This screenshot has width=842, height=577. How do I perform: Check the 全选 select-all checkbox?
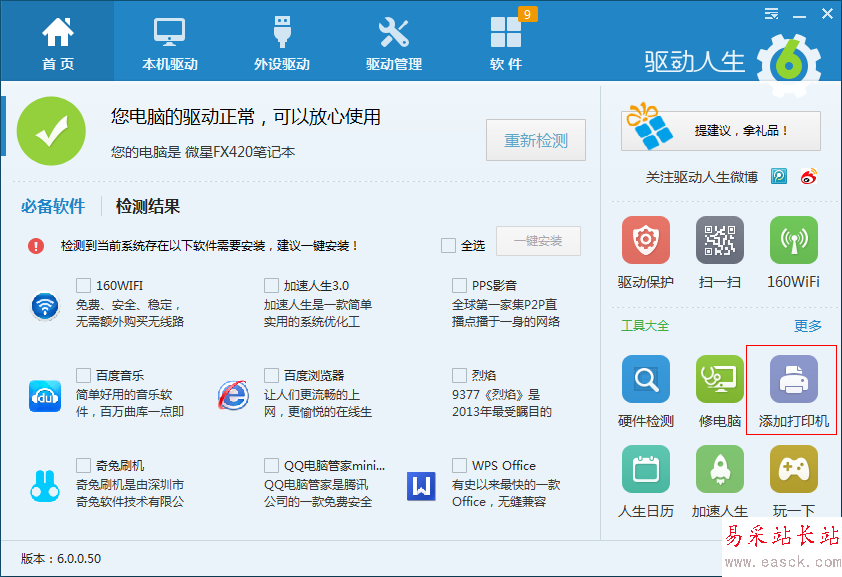448,246
